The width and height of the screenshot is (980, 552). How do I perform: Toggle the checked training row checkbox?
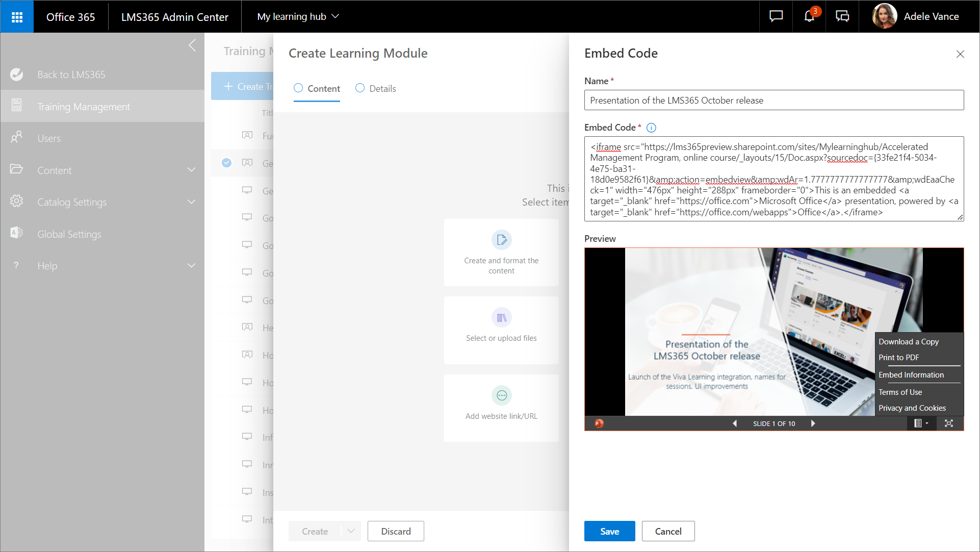(226, 163)
